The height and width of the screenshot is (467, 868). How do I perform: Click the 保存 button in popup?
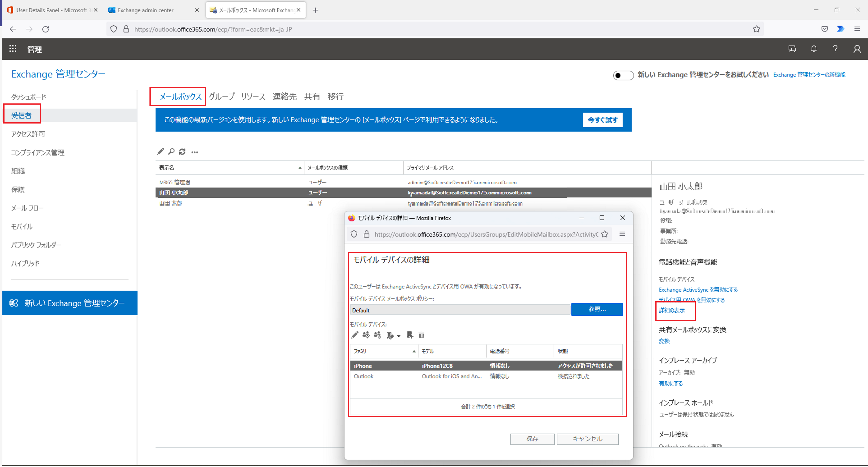click(532, 439)
